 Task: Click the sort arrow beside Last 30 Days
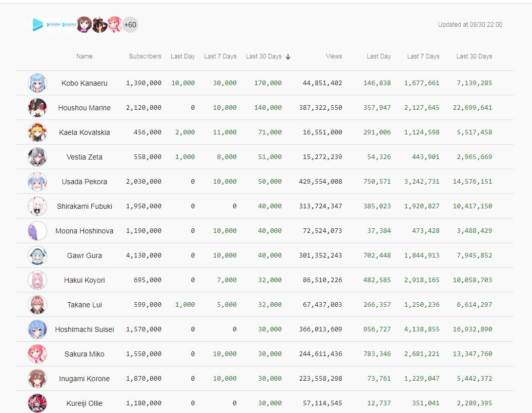(288, 57)
